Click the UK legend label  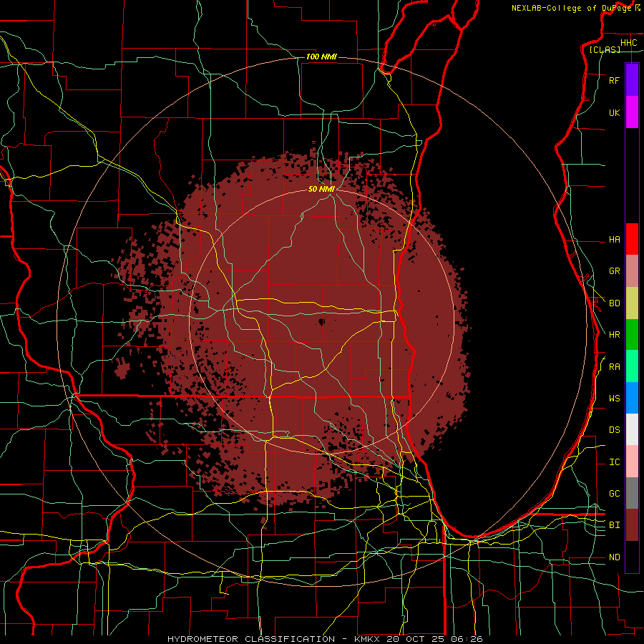(x=615, y=112)
